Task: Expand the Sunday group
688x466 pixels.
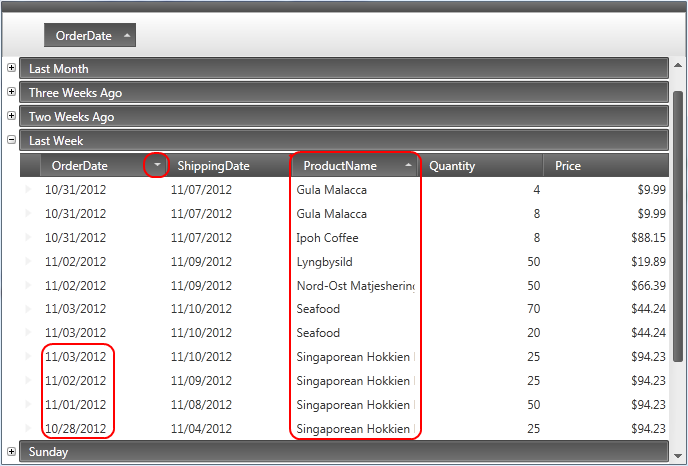Action: [11, 451]
